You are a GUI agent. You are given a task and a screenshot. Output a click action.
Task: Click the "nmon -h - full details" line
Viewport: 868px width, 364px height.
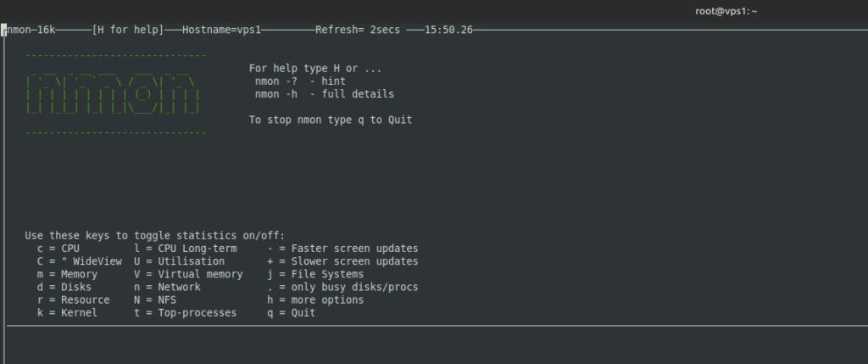click(324, 94)
